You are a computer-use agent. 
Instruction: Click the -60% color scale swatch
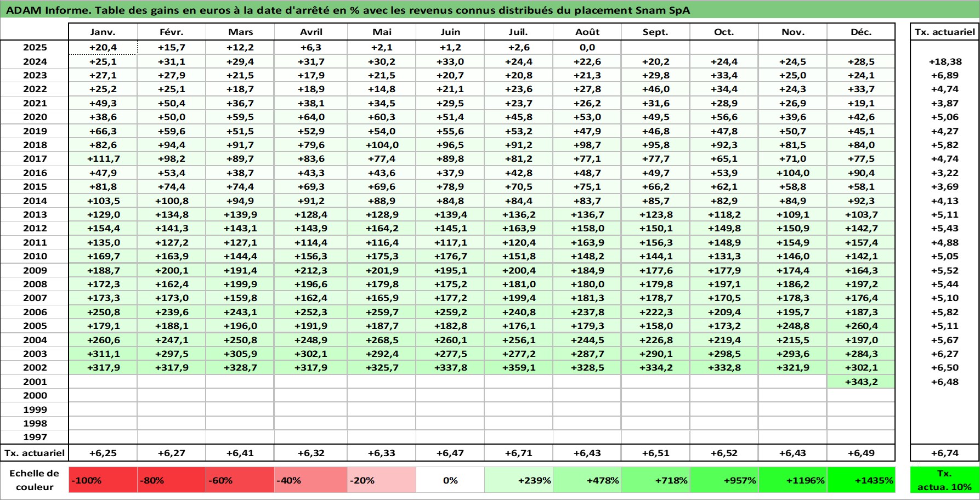[240, 480]
